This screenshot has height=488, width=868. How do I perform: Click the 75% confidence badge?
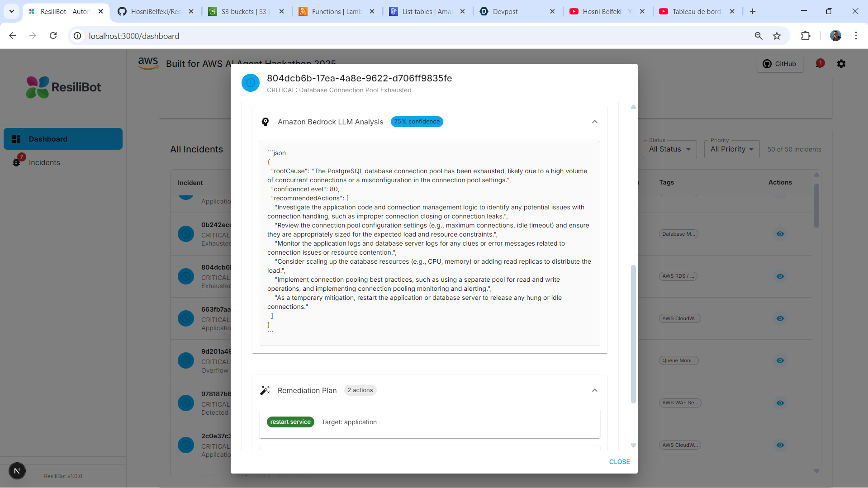click(417, 122)
